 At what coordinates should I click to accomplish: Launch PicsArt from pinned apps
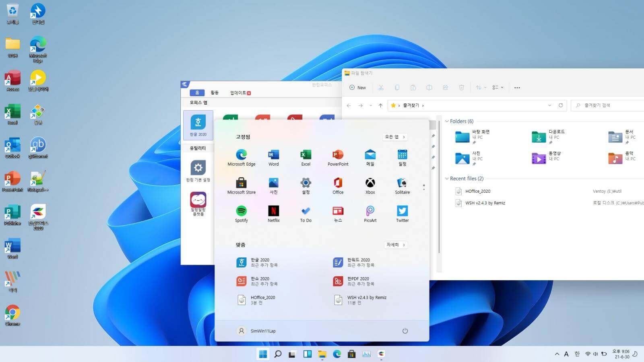click(370, 214)
